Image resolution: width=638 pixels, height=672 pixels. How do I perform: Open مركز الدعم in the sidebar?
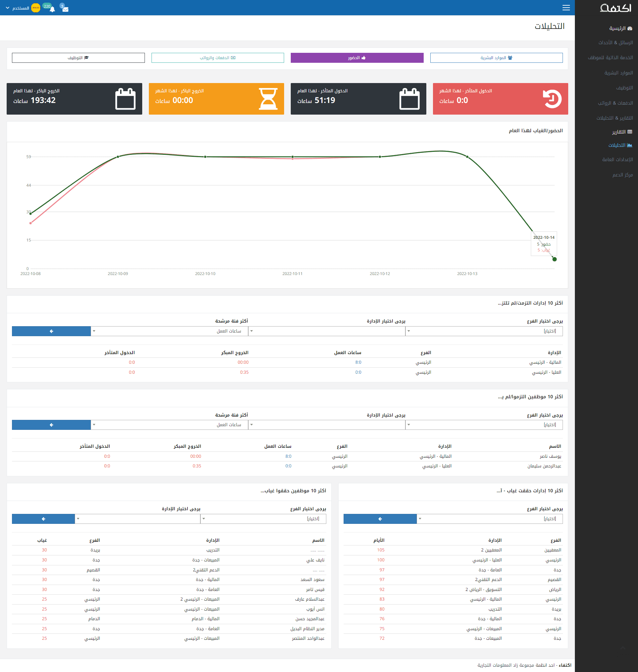point(622,175)
